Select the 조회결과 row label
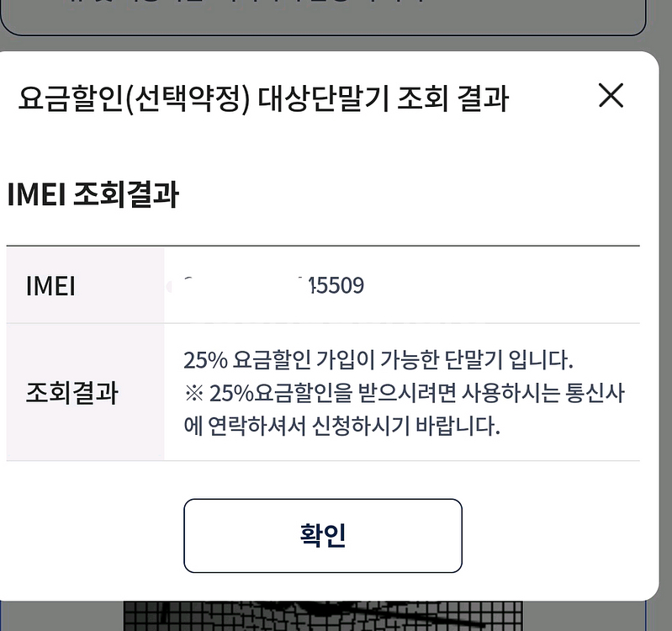Screen dimensions: 672x631 pyautogui.click(x=72, y=393)
